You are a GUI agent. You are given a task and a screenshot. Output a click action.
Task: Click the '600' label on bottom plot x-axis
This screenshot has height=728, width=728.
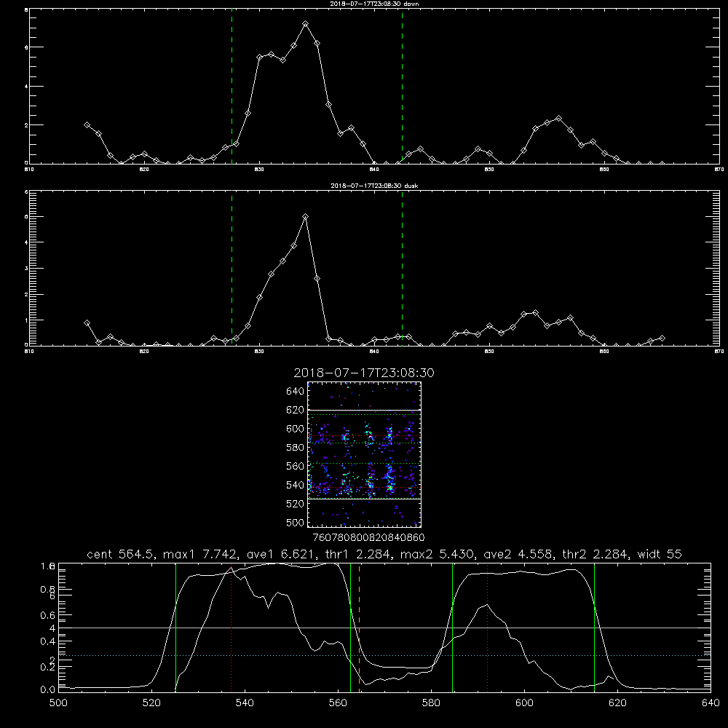tap(525, 703)
